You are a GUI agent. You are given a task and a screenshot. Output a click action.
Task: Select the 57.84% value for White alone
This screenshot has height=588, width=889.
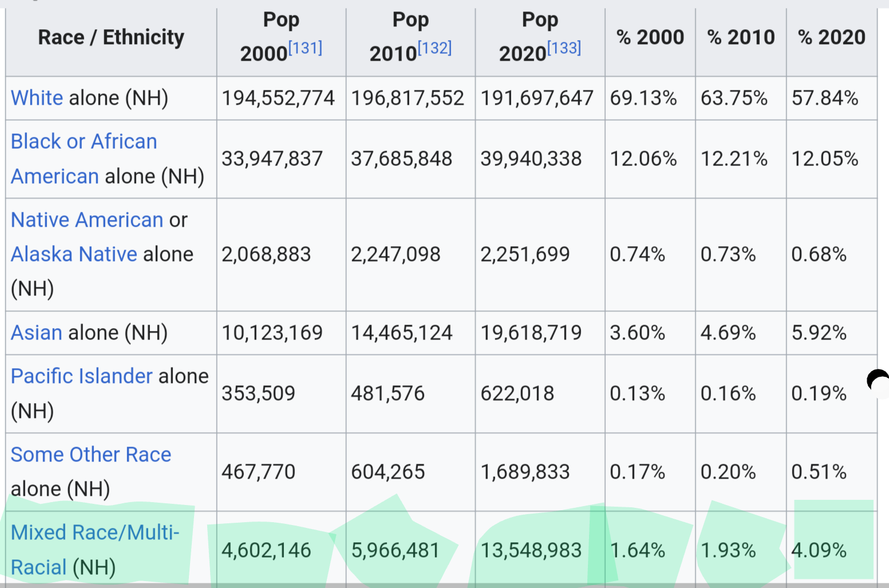point(825,98)
